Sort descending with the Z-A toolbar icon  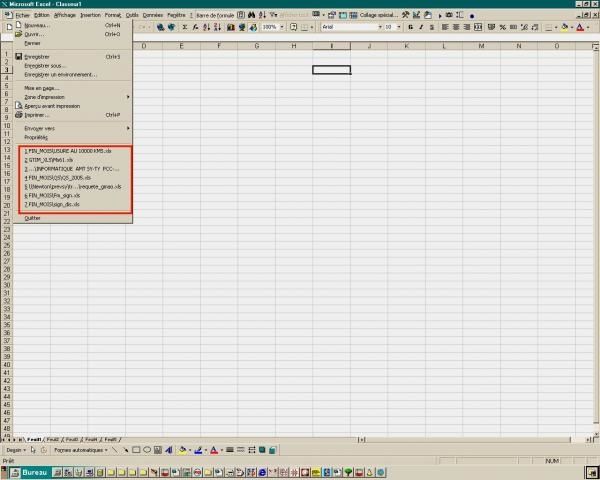tap(217, 27)
